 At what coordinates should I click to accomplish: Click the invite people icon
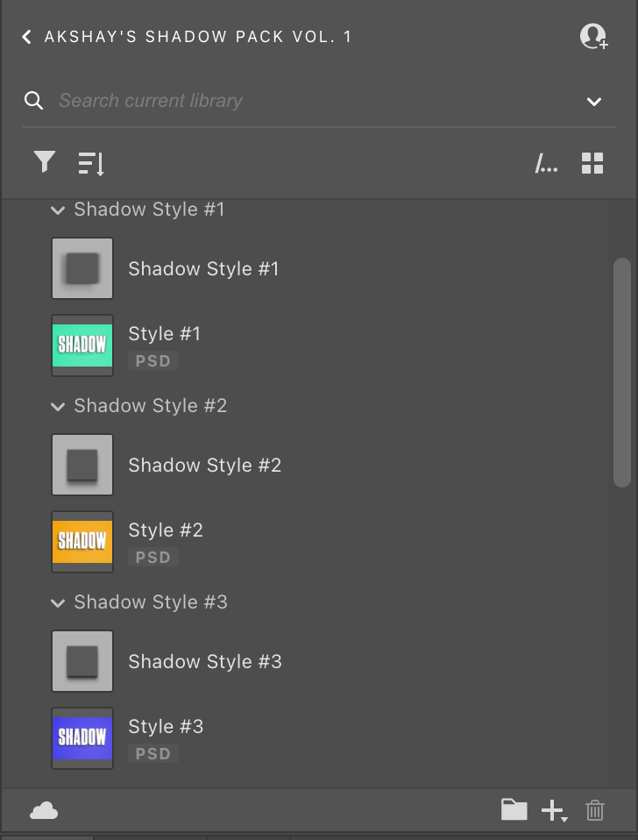[593, 36]
